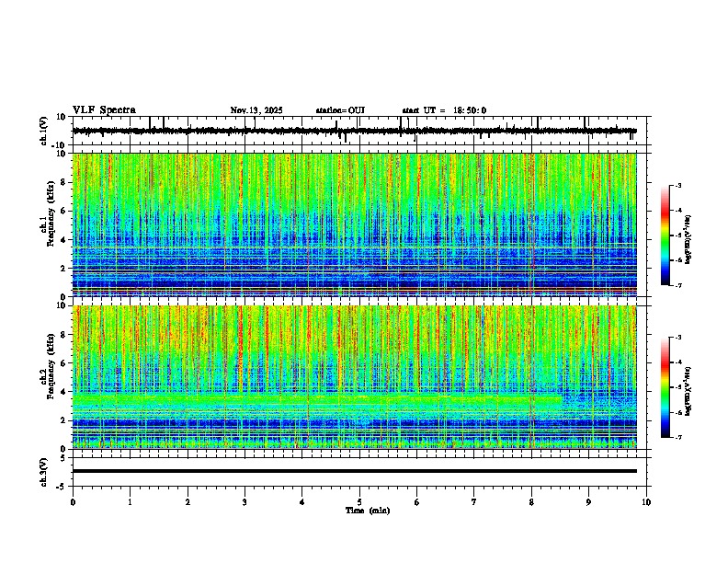Click the "5" tick on ch.3(V) axis
The width and height of the screenshot is (728, 563).
tap(63, 458)
